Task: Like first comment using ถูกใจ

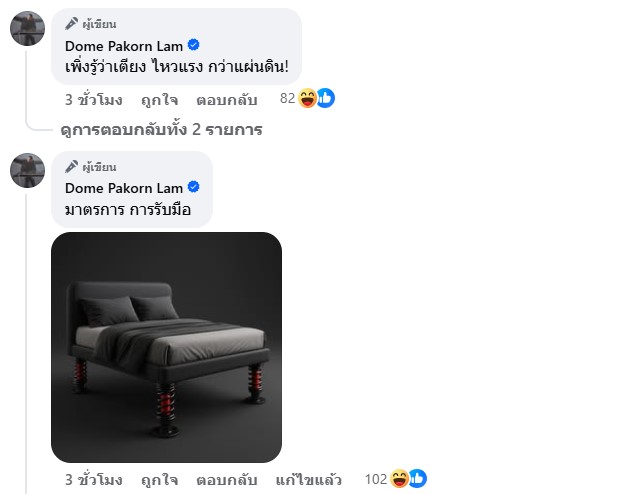Action: coord(159,100)
